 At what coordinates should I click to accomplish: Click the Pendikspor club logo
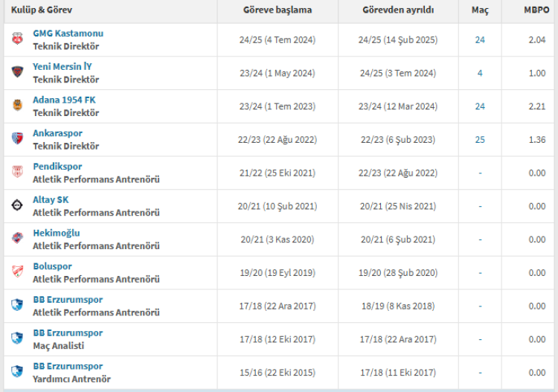point(17,173)
